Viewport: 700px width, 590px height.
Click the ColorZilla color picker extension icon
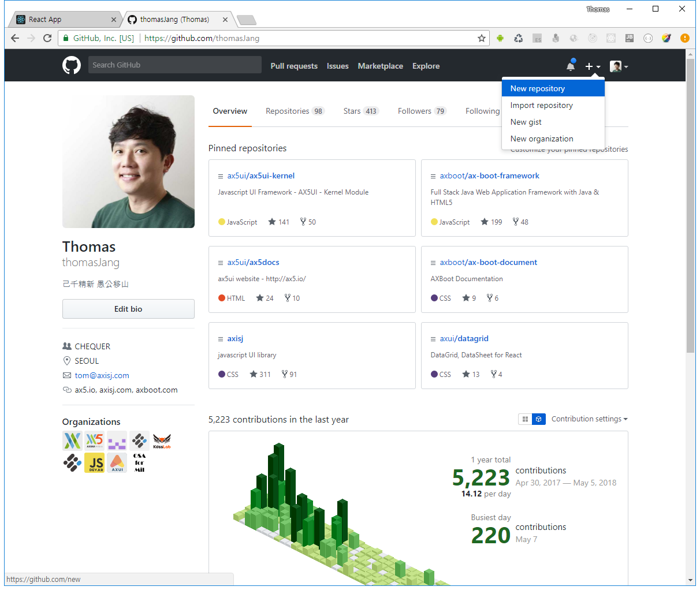click(x=667, y=38)
